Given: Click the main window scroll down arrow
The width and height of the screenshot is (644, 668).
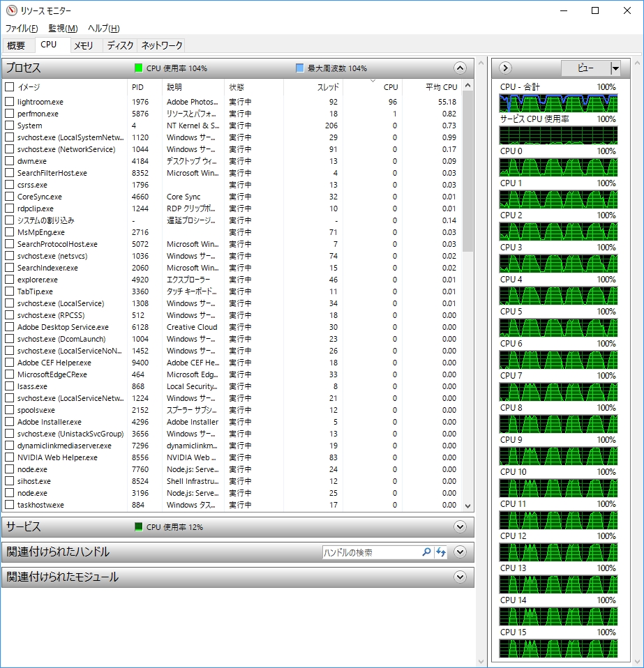Looking at the screenshot, I should pyautogui.click(x=481, y=662).
